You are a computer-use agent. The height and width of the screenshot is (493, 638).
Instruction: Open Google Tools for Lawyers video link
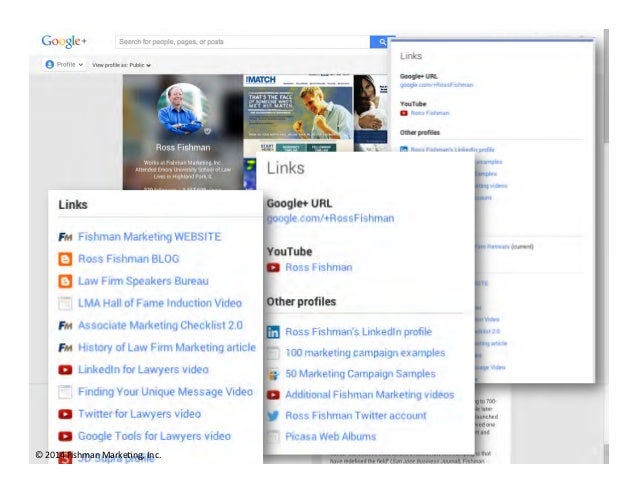[x=154, y=436]
